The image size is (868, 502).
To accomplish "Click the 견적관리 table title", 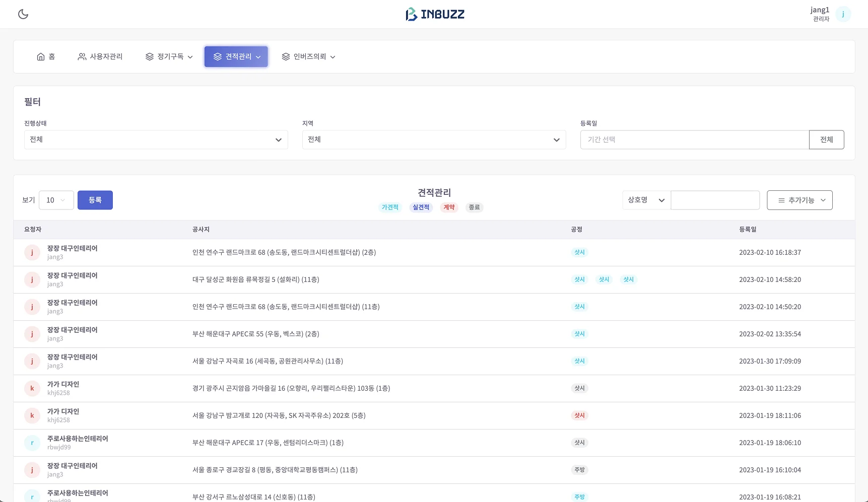I will (x=434, y=192).
